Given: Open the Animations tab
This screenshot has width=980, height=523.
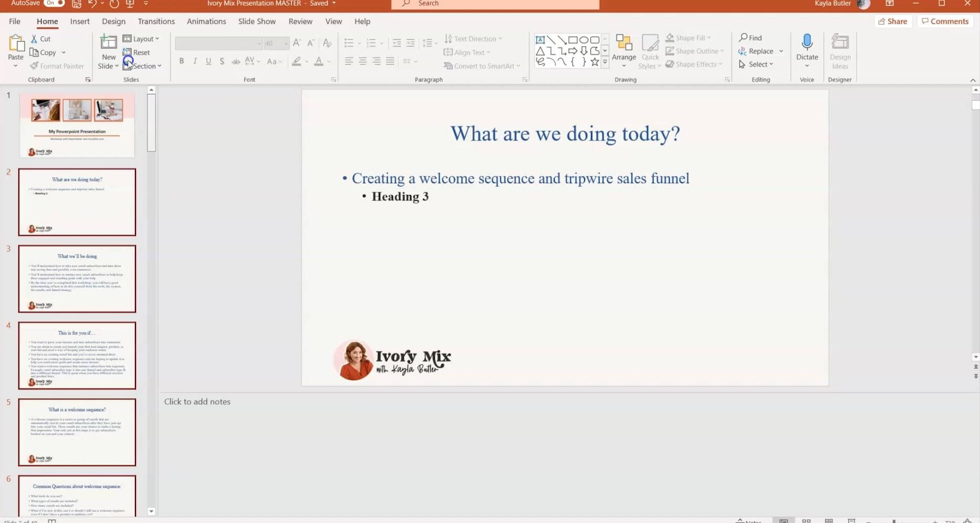Looking at the screenshot, I should [206, 22].
